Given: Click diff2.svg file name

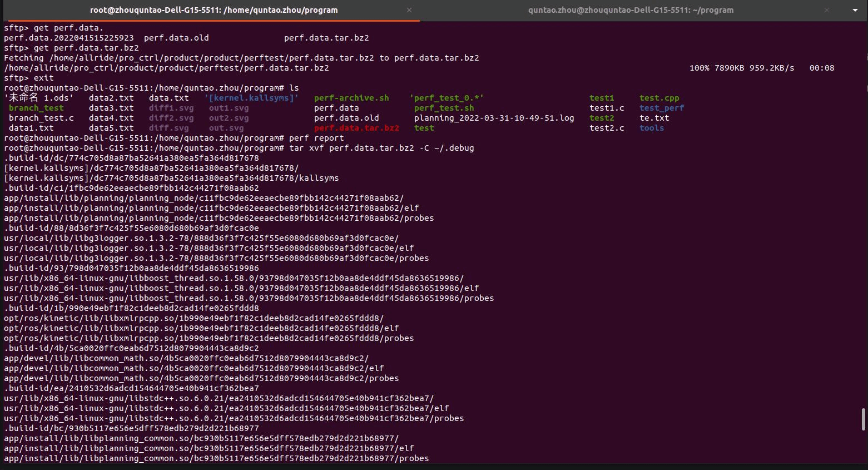Looking at the screenshot, I should (x=171, y=118).
